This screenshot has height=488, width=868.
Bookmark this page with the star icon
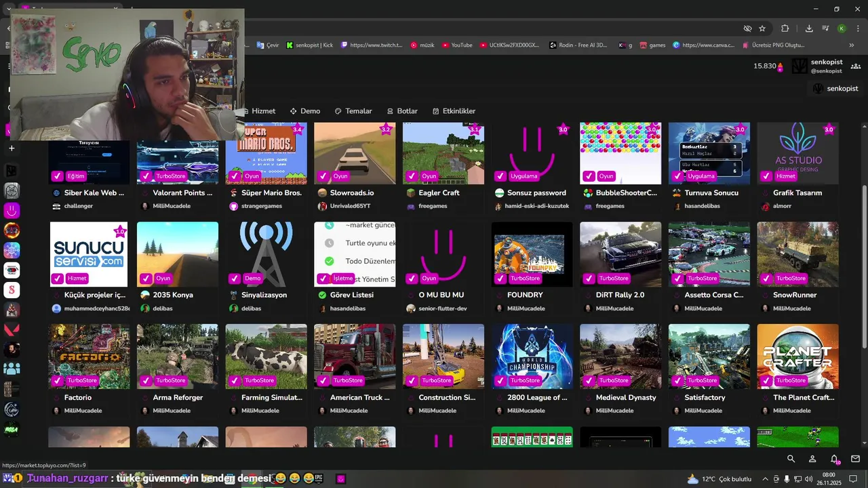[762, 28]
